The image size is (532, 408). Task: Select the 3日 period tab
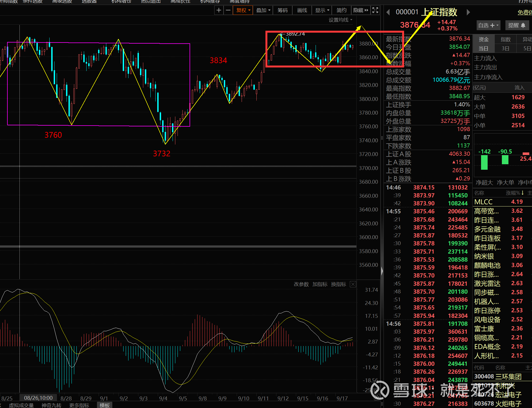click(505, 49)
